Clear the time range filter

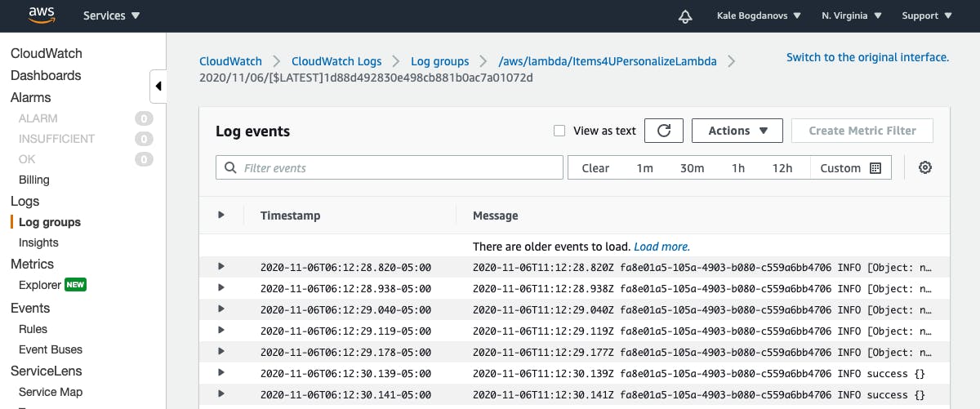coord(595,168)
